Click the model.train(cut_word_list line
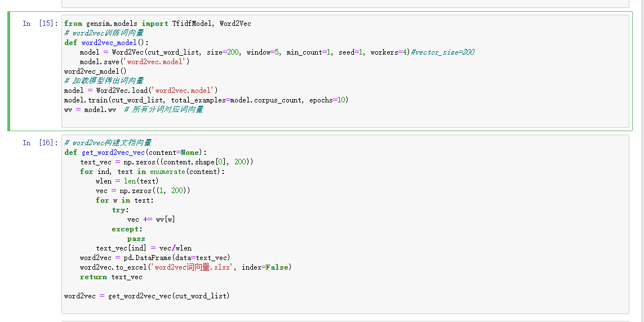The height and width of the screenshot is (322, 644). tap(206, 100)
